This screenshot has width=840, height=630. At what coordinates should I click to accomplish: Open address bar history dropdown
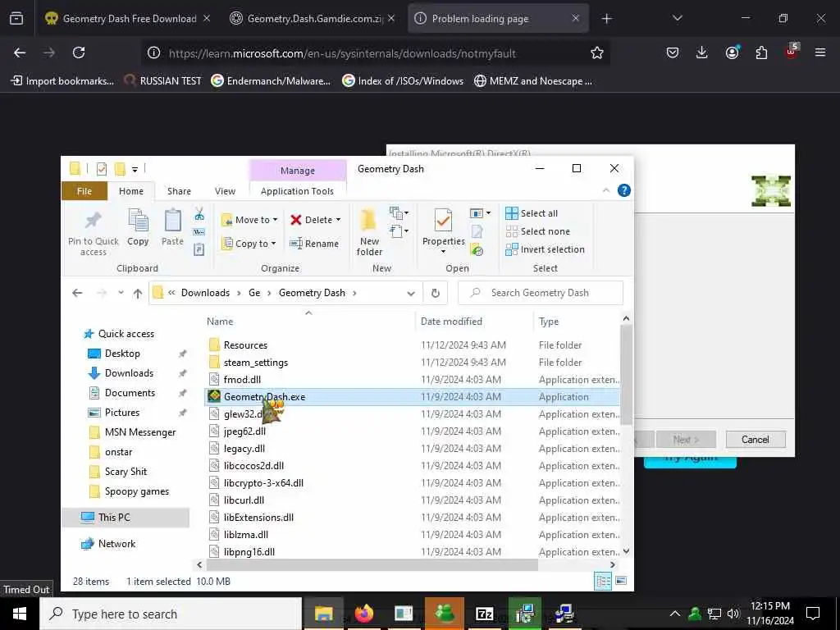(x=411, y=293)
